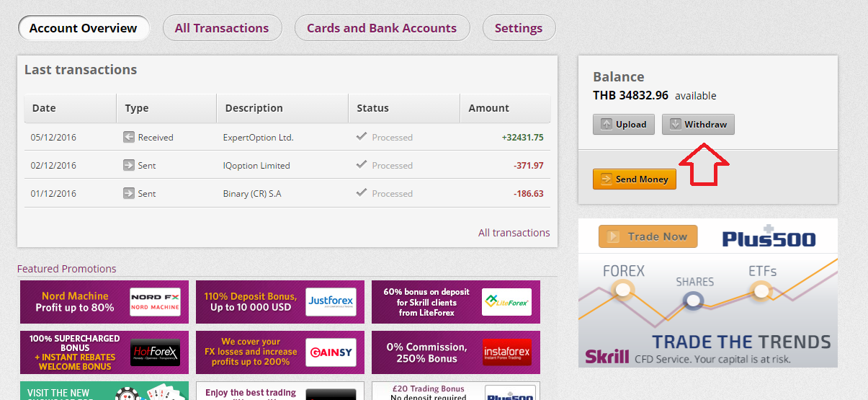The image size is (868, 400).
Task: Click the 01/12/2016 date cell
Action: coord(53,193)
